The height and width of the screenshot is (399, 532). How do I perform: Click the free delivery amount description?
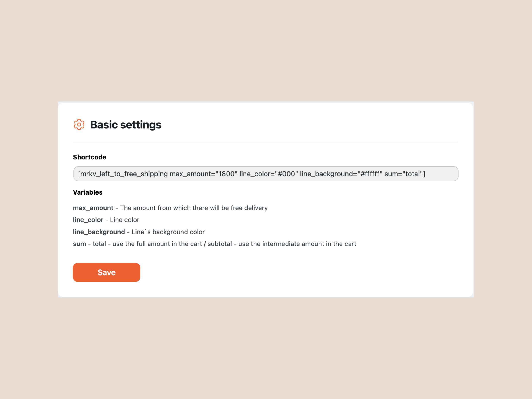(x=194, y=208)
